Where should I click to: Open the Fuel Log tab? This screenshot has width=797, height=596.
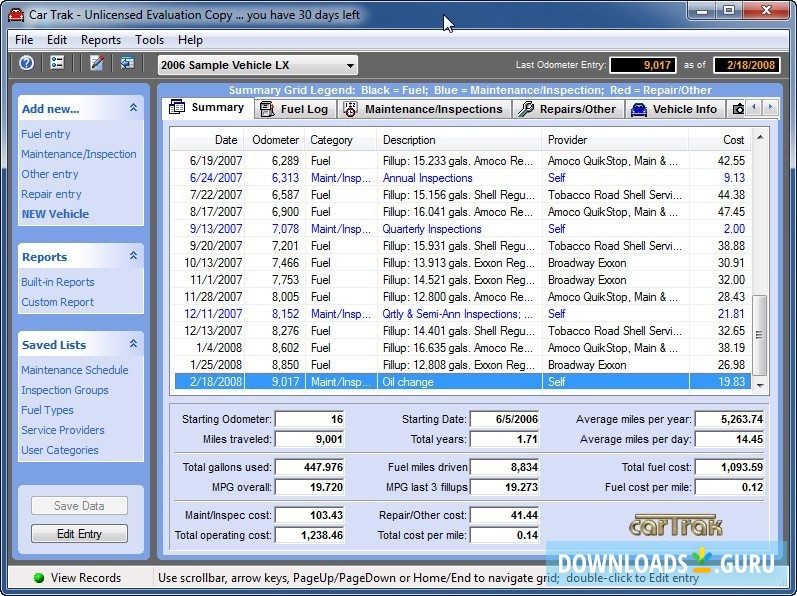[x=292, y=109]
